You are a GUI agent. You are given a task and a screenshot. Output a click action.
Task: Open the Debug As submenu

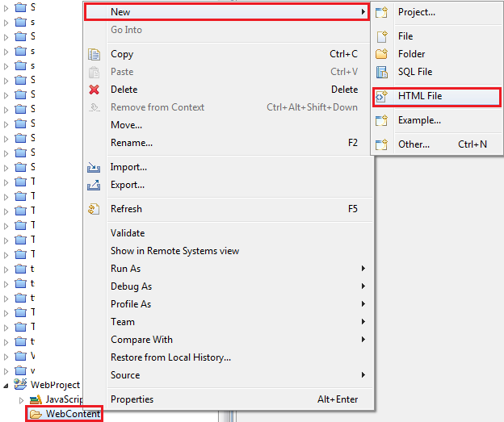(x=227, y=286)
